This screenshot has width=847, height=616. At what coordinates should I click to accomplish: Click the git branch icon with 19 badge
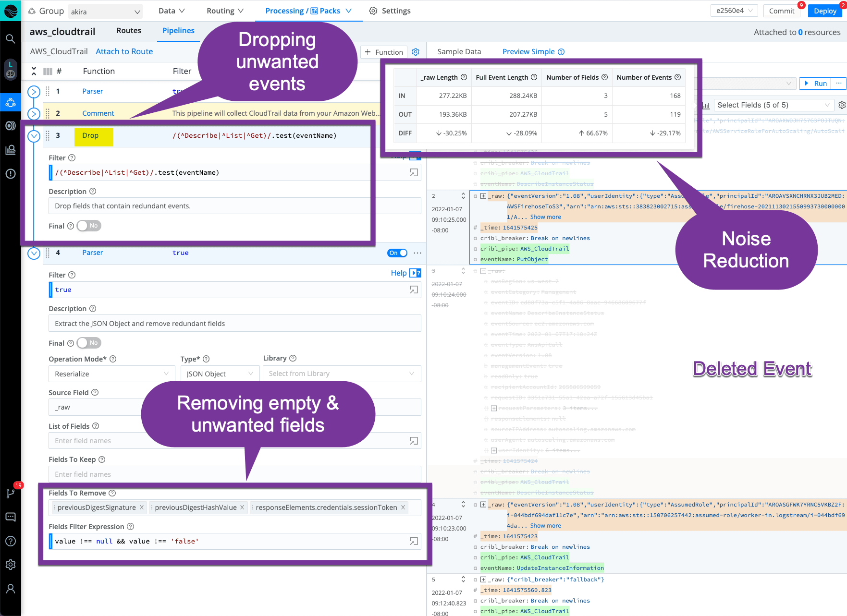[x=11, y=493]
